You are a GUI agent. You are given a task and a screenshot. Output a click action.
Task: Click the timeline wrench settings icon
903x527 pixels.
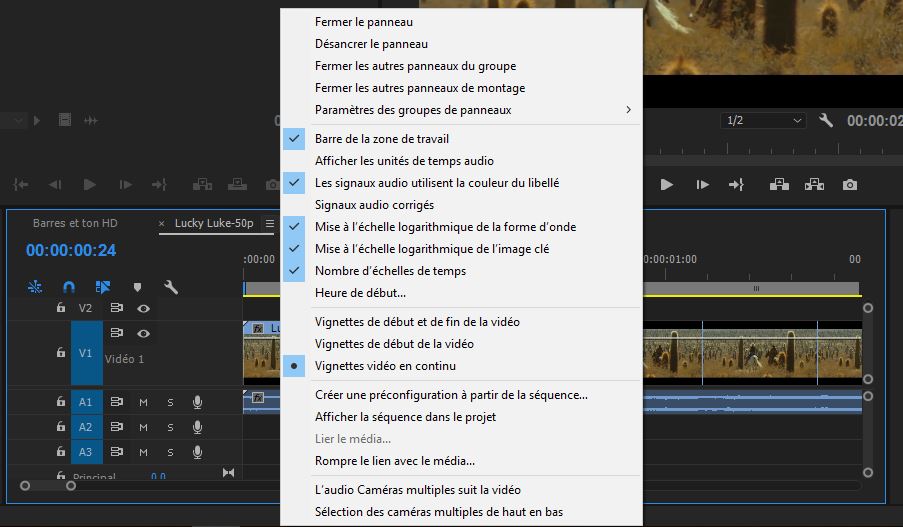[x=171, y=287]
